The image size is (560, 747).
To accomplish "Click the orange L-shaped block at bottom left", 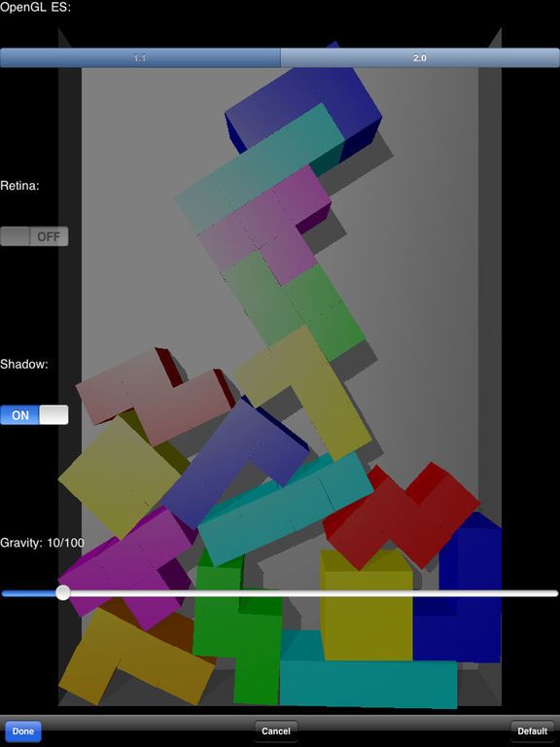I will click(136, 655).
